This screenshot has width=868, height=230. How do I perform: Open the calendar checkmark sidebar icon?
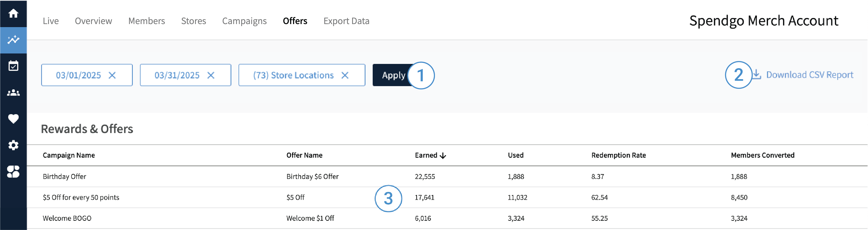tap(13, 66)
